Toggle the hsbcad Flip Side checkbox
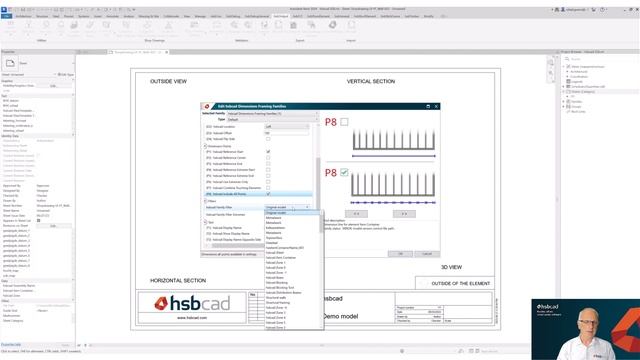Screen dimensions: 640x360 [268, 139]
